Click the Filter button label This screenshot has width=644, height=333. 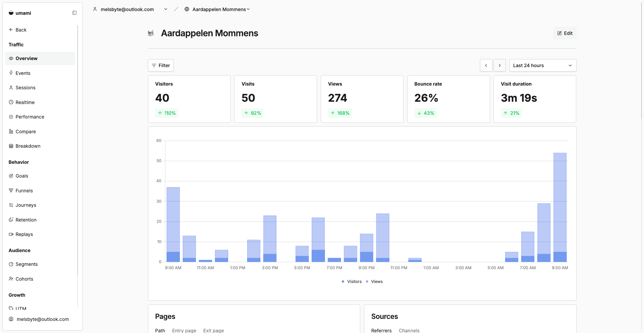click(164, 65)
